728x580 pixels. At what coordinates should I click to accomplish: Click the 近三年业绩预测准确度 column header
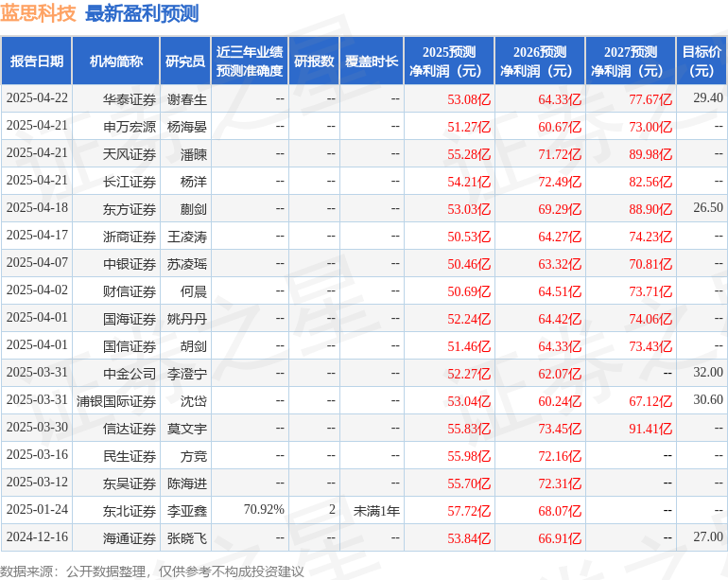click(x=250, y=61)
